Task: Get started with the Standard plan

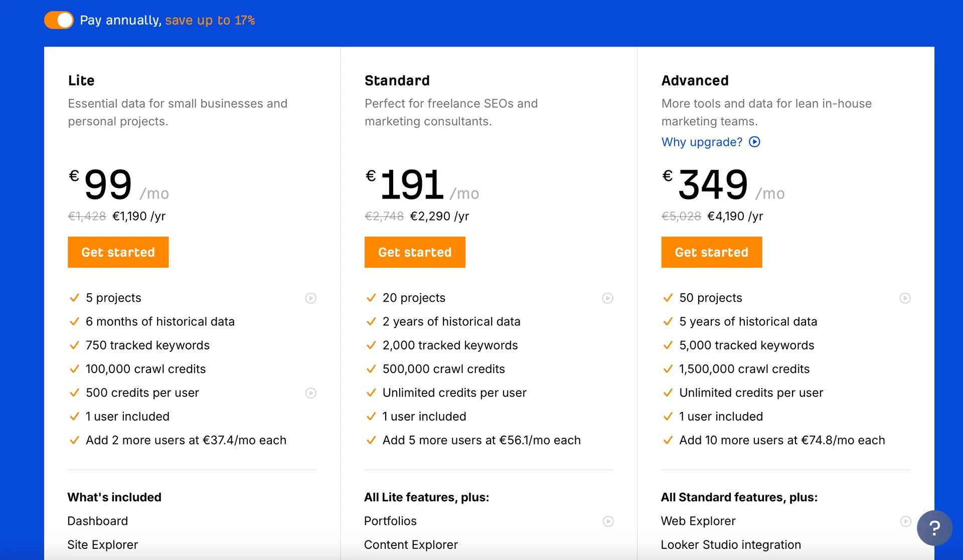Action: [x=415, y=252]
